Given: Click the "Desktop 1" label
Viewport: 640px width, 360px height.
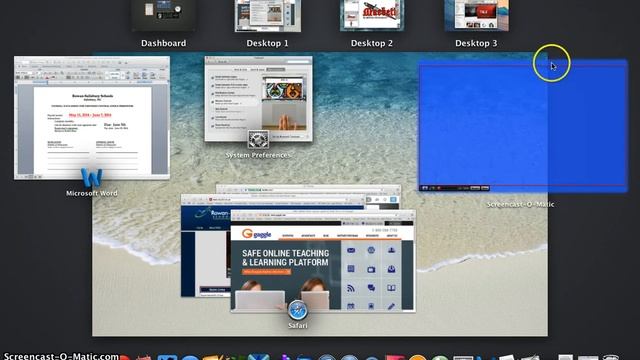Looking at the screenshot, I should pos(267,43).
